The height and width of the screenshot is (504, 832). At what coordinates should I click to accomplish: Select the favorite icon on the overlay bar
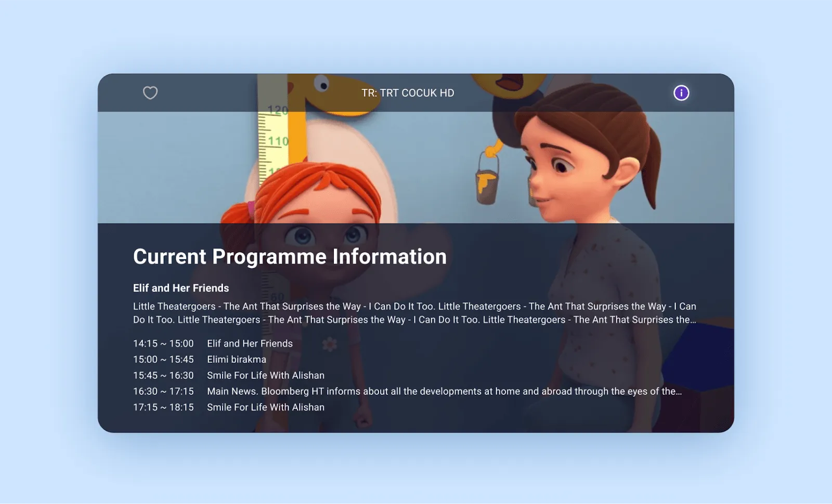click(x=150, y=93)
